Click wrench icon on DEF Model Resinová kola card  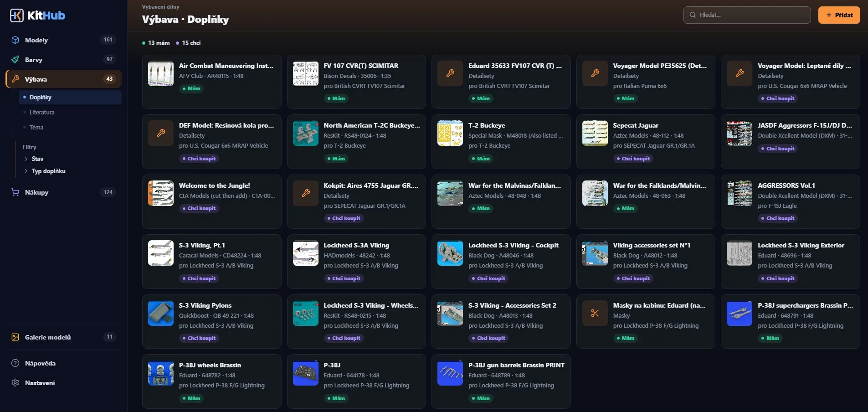(x=161, y=133)
